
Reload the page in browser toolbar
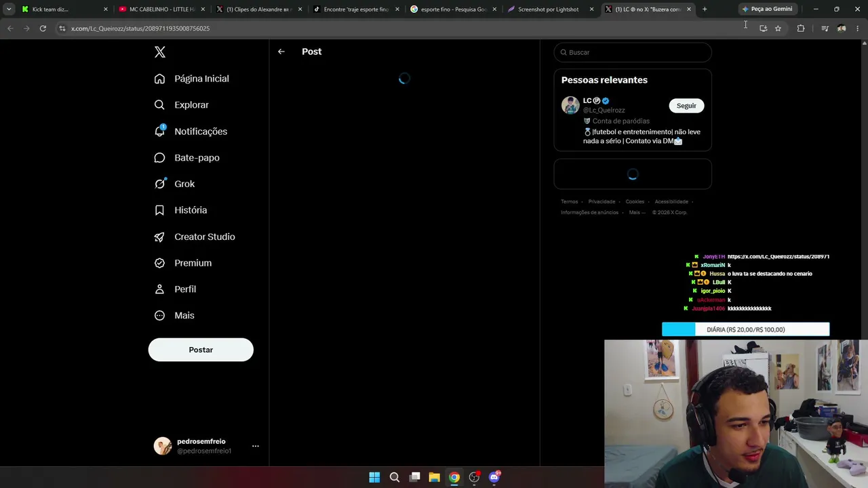[43, 28]
